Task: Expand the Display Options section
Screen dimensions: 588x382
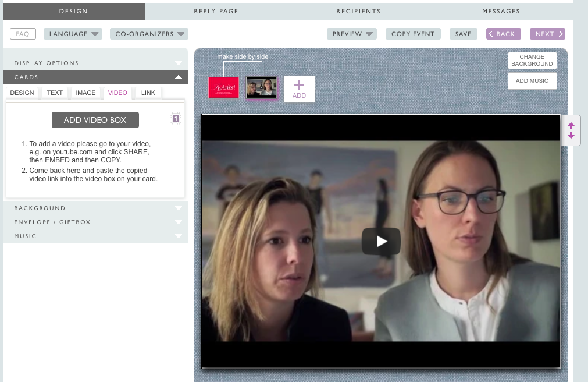Action: pos(95,63)
